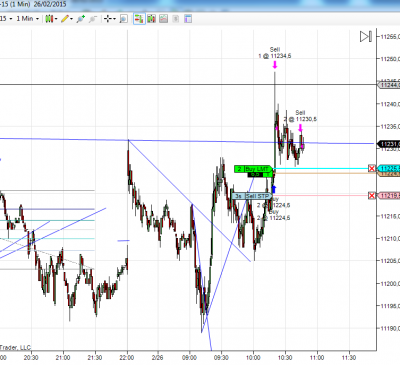Screen dimensions: 400x365
Task: Cancel the pink Sell STP order with red X
Action: click(371, 196)
